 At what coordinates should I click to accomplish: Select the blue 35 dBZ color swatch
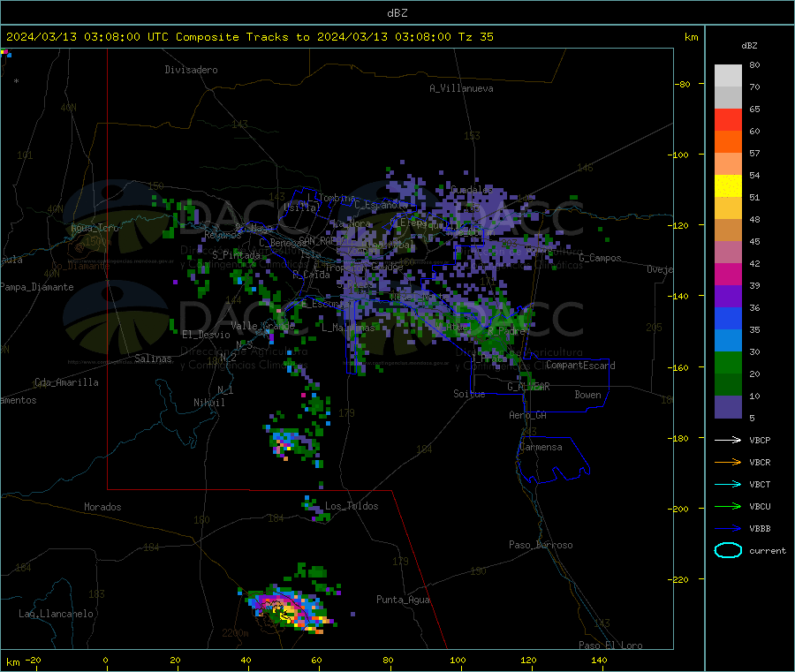[x=728, y=318]
